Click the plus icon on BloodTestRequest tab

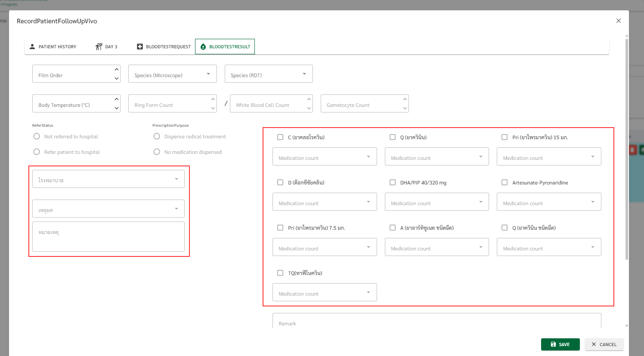(x=140, y=47)
